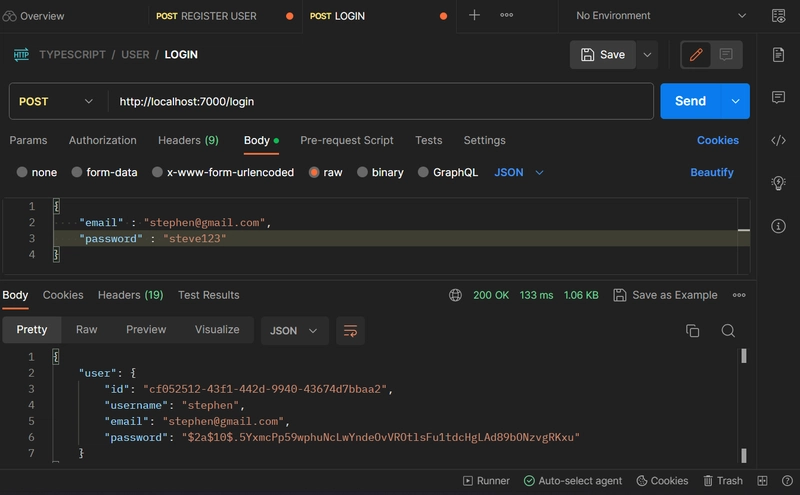Navigate to TYPESCRIPT collection breadcrumb
This screenshot has height=495, width=800.
pos(72,55)
